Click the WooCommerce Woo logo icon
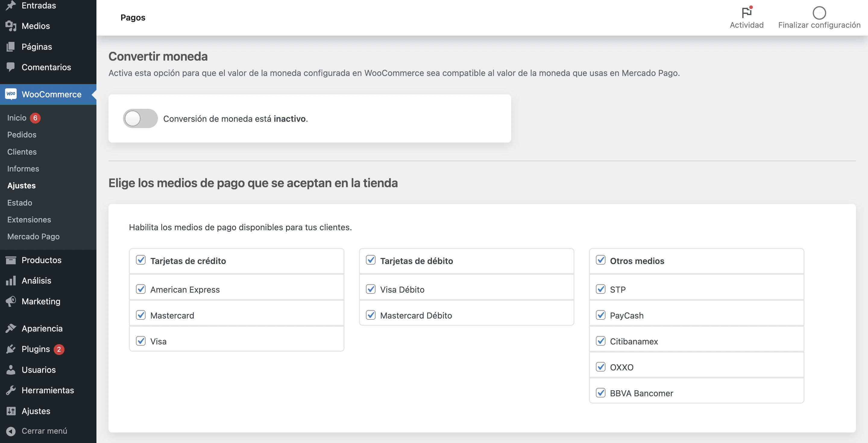Image resolution: width=868 pixels, height=443 pixels. (11, 94)
